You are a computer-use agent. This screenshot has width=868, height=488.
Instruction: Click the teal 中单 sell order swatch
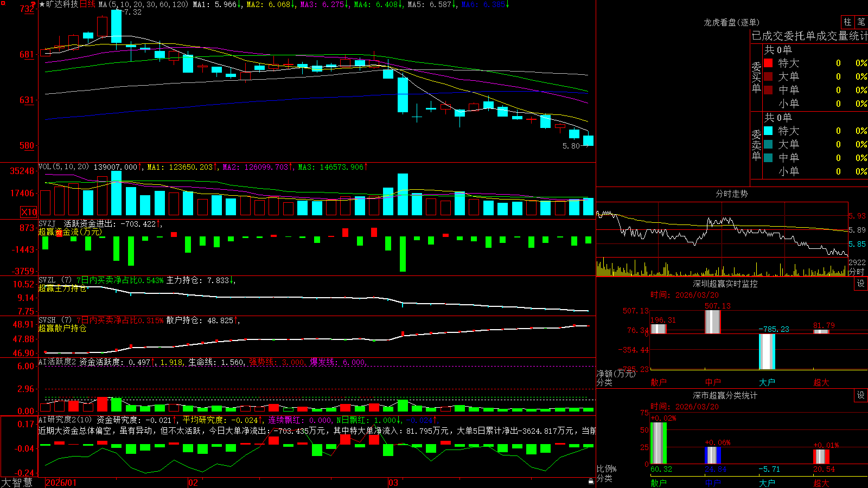(768, 158)
